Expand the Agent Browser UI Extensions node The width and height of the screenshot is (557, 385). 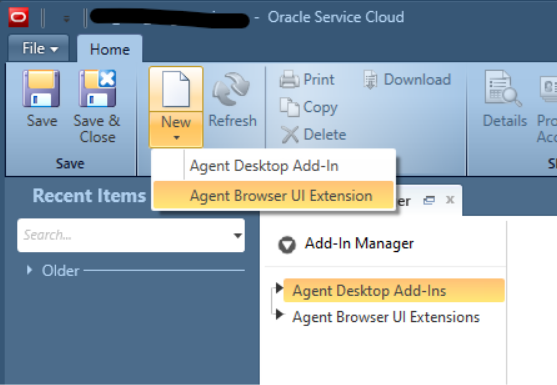280,314
